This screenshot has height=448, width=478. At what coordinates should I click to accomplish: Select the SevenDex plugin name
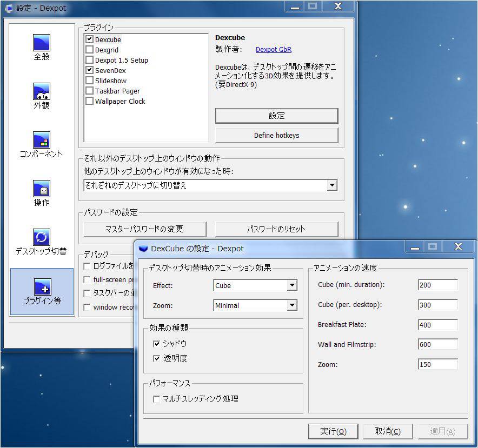(x=110, y=70)
